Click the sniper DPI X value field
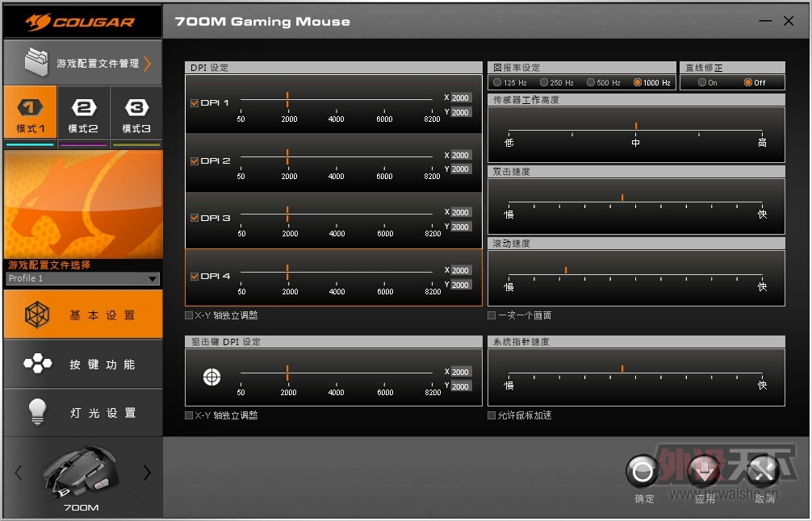The width and height of the screenshot is (812, 521). (x=460, y=372)
